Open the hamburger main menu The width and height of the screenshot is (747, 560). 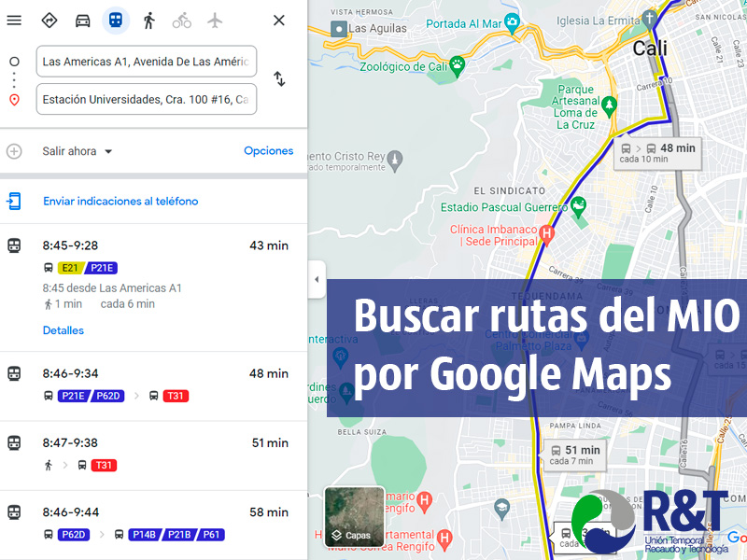(x=14, y=21)
